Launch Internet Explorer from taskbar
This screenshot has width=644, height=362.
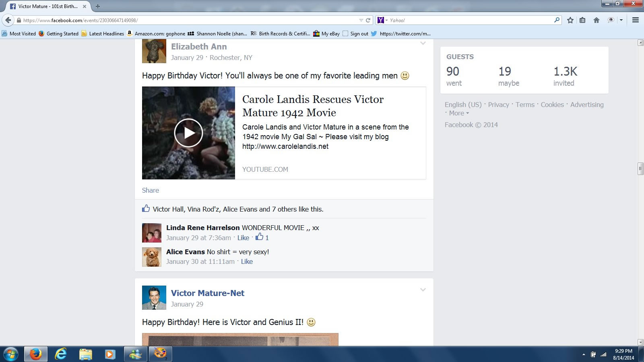coord(61,354)
